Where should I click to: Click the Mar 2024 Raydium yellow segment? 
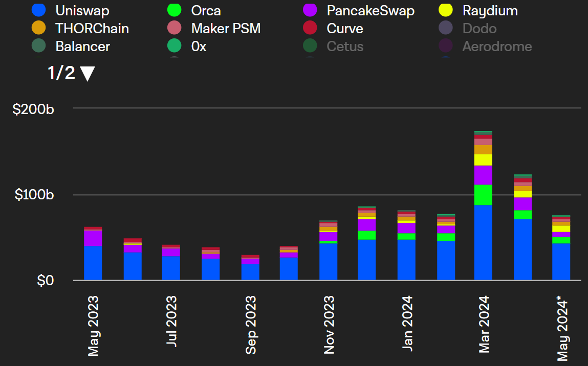[483, 160]
